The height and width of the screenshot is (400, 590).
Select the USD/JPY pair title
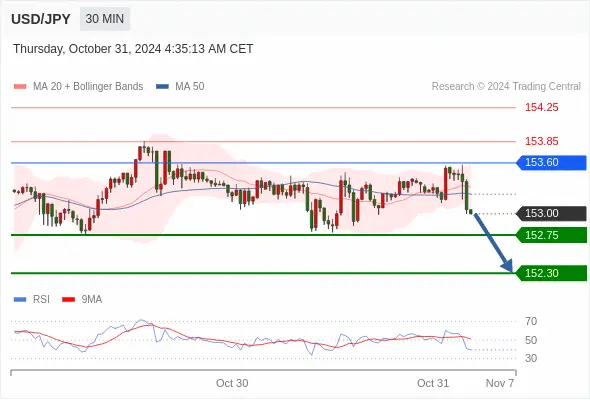point(41,19)
